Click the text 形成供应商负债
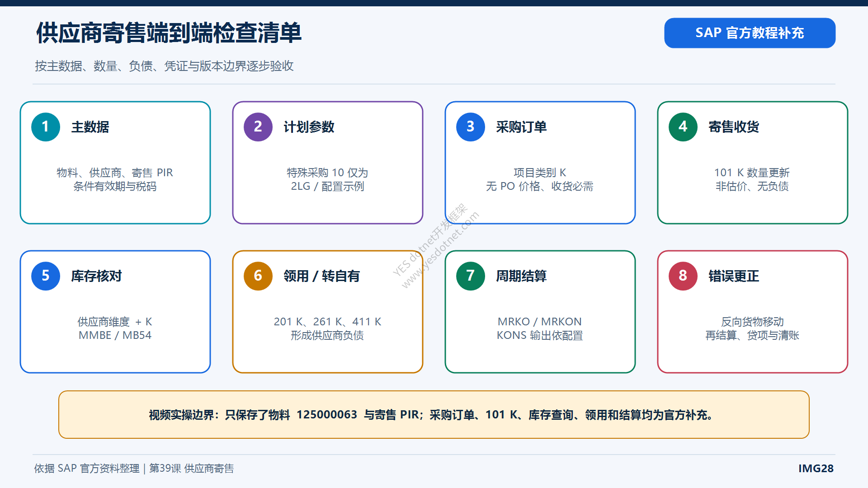Image resolution: width=868 pixels, height=488 pixels. tap(327, 335)
